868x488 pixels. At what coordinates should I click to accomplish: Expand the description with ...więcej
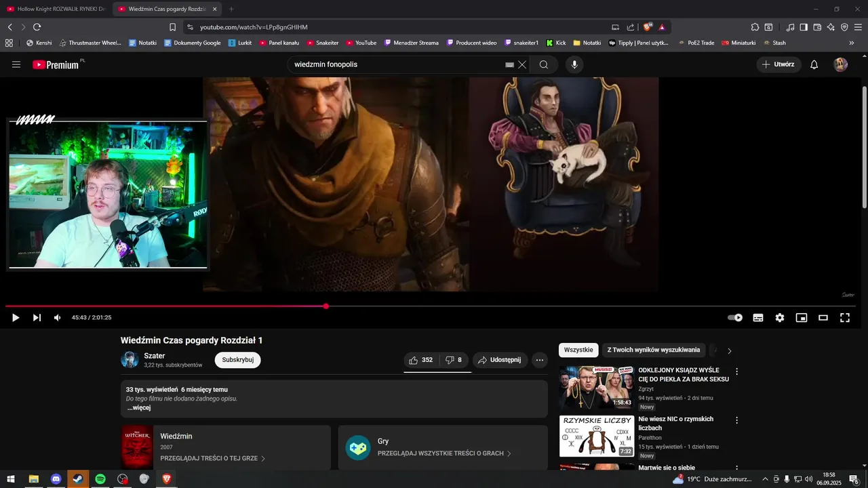[139, 408]
